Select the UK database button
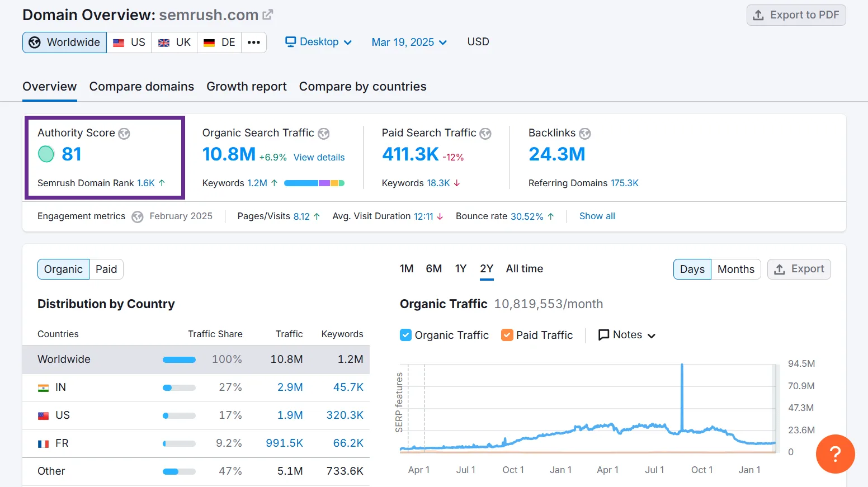The image size is (868, 487). pos(174,42)
